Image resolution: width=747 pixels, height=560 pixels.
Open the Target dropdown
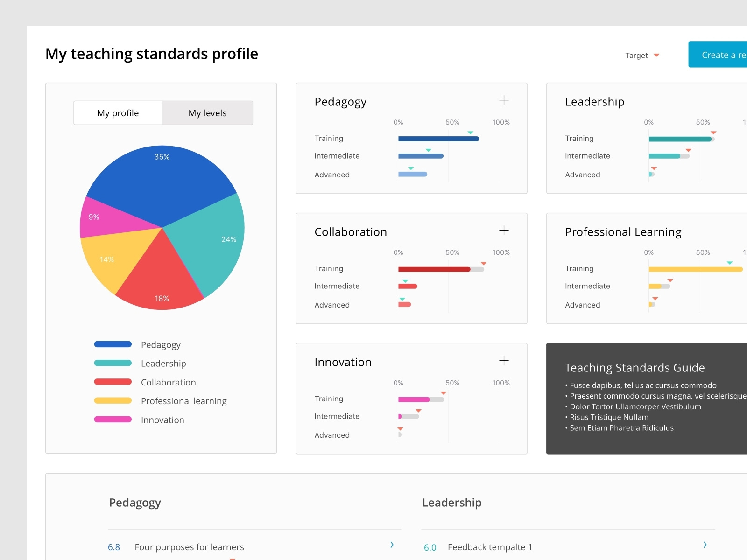(642, 55)
